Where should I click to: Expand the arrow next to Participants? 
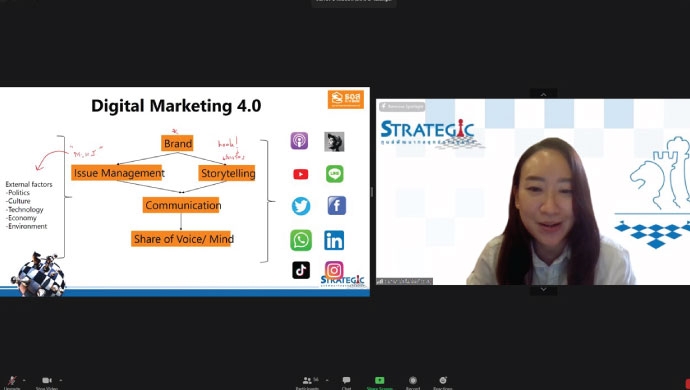327,380
